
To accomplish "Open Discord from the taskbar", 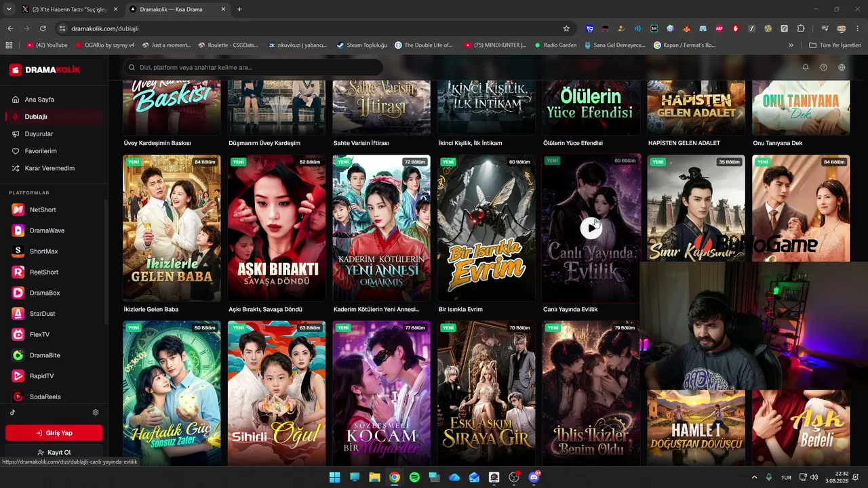I will point(534,477).
